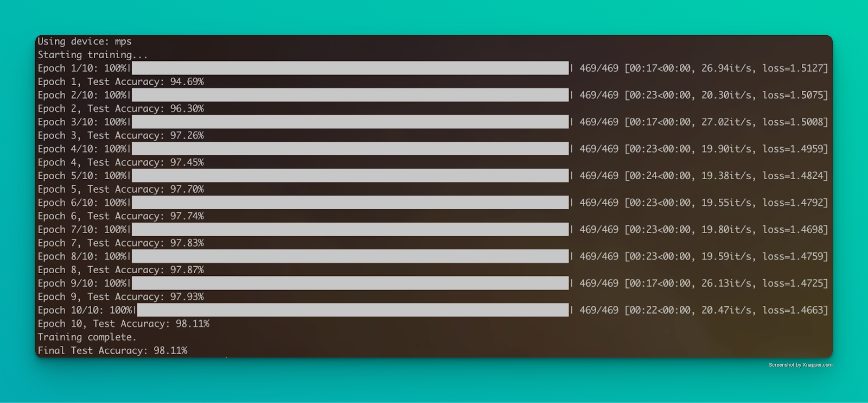This screenshot has width=868, height=403.
Task: Select 'Epoch 4, Test Accuracy: 97.45%' text
Action: [x=121, y=162]
